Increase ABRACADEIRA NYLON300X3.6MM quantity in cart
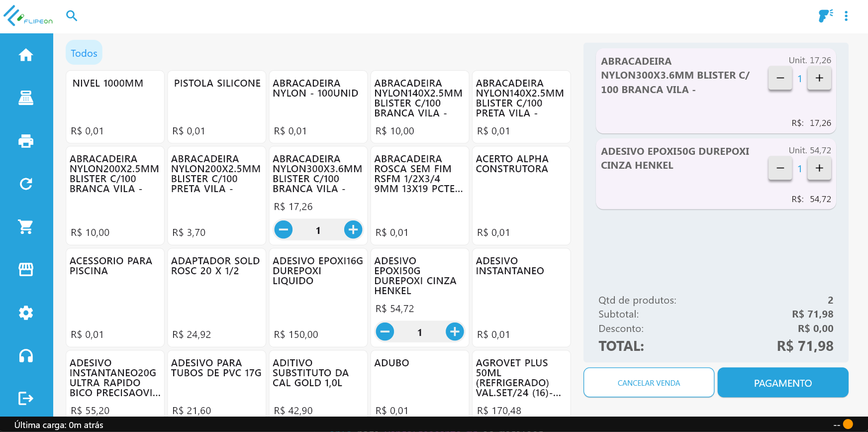 pos(819,78)
